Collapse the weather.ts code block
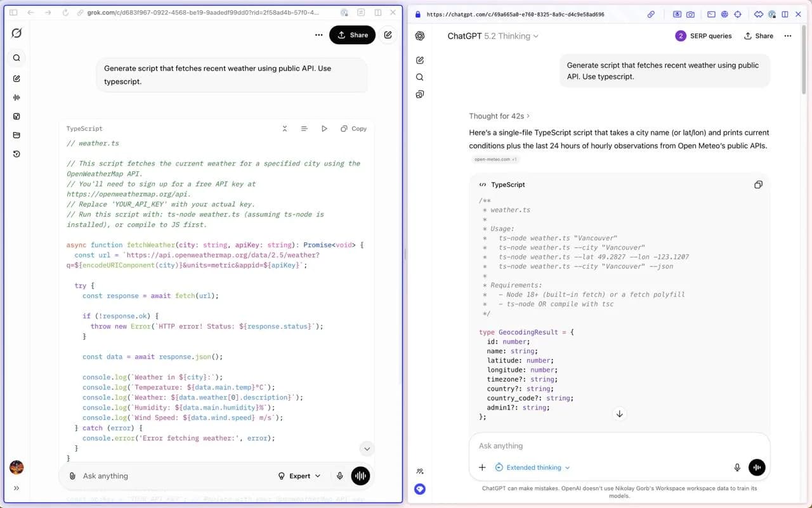The image size is (812, 508). tap(284, 128)
